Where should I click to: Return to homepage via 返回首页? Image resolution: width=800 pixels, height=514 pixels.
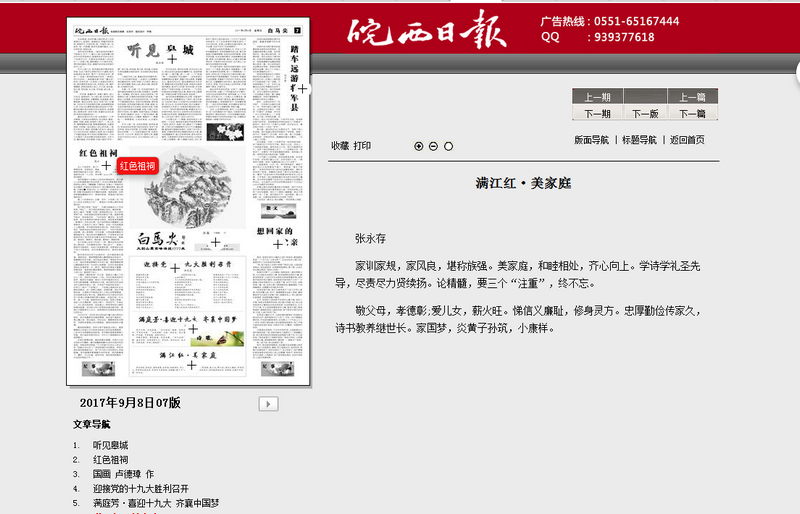pyautogui.click(x=687, y=140)
